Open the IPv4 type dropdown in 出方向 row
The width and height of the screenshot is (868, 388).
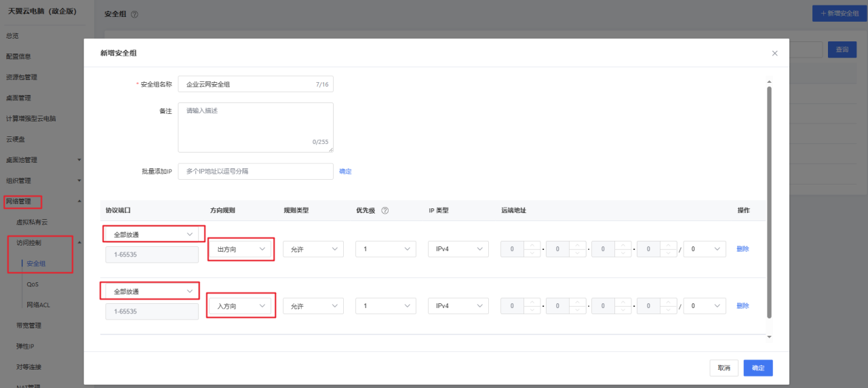[458, 249]
